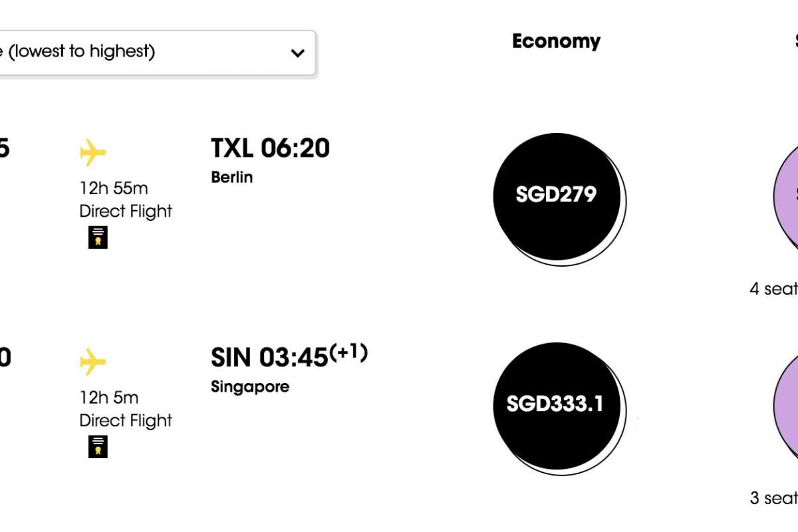798x532 pixels.
Task: Click the (+1) next-day indicator
Action: click(348, 352)
